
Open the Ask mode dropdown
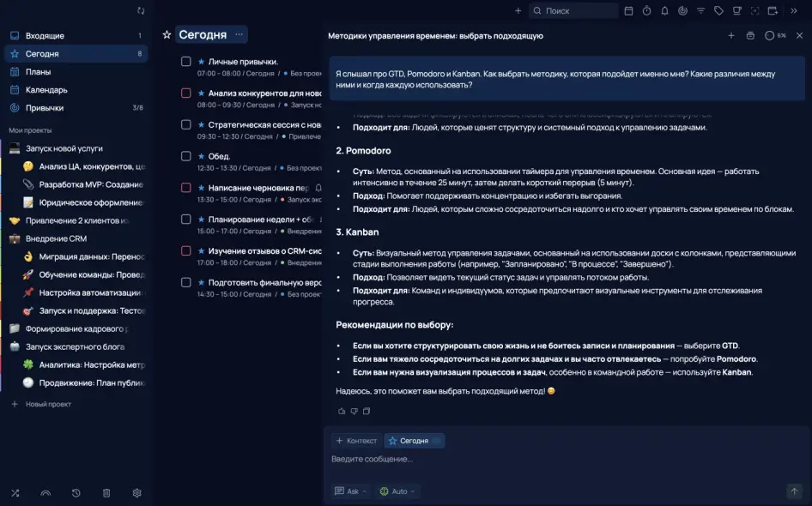click(x=351, y=491)
